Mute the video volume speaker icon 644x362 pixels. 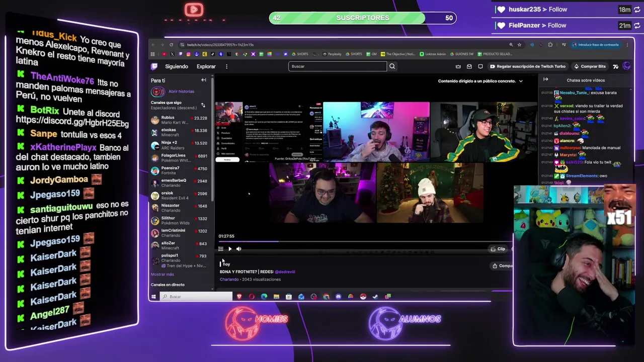point(238,249)
